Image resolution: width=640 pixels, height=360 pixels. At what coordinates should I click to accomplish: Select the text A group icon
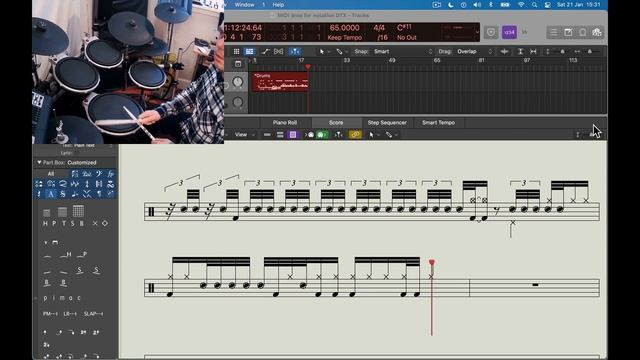point(51,194)
